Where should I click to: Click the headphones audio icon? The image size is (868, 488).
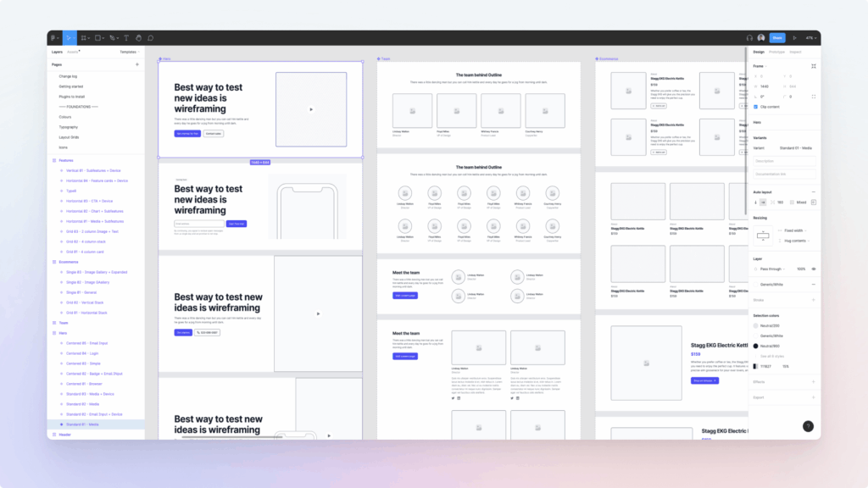click(749, 38)
